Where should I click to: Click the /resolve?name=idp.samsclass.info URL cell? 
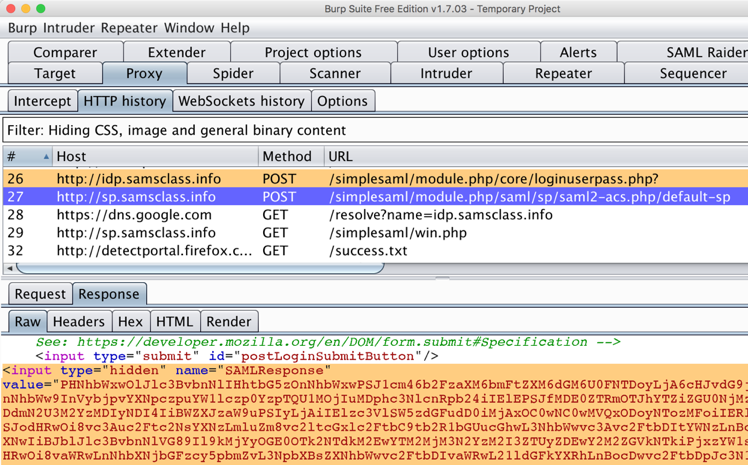(x=441, y=215)
